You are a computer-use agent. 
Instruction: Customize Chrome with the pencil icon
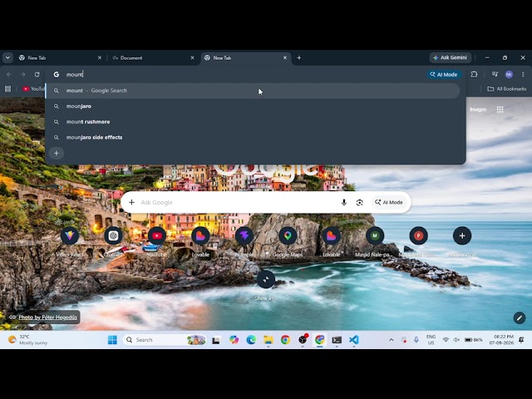pyautogui.click(x=519, y=318)
